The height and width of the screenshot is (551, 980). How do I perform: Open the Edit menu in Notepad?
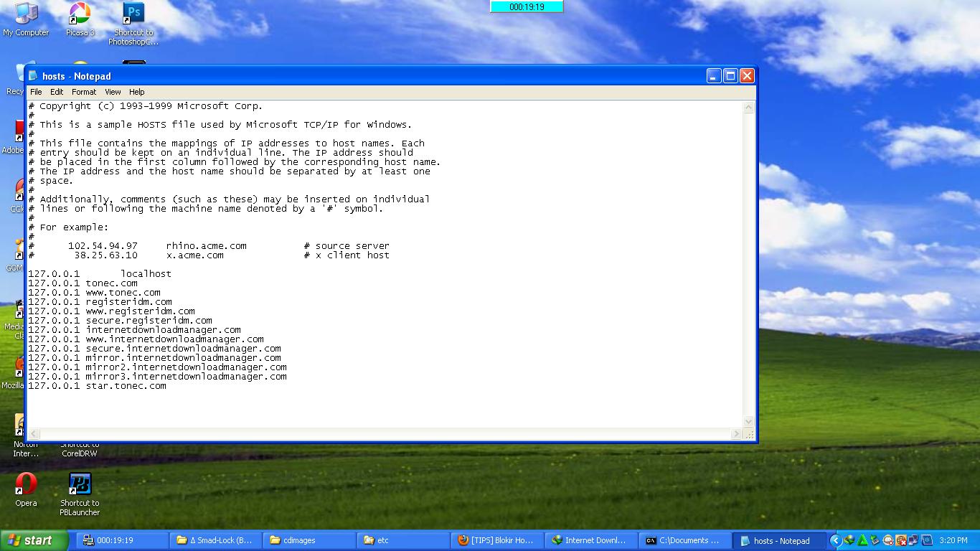pos(57,92)
